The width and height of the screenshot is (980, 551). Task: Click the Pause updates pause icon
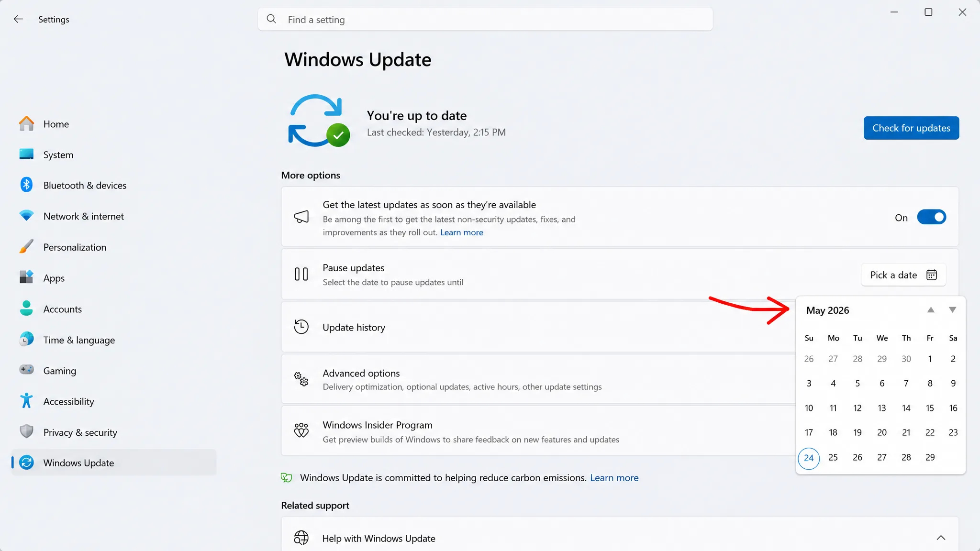coord(301,274)
